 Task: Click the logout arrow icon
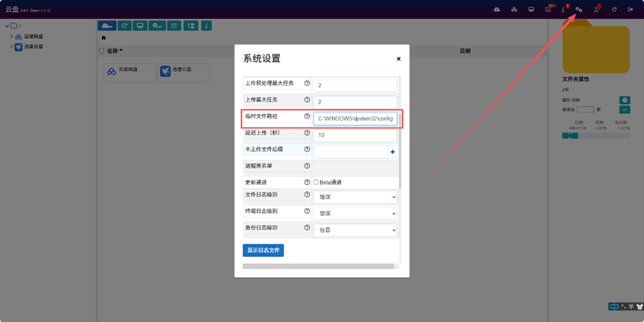coord(631,10)
